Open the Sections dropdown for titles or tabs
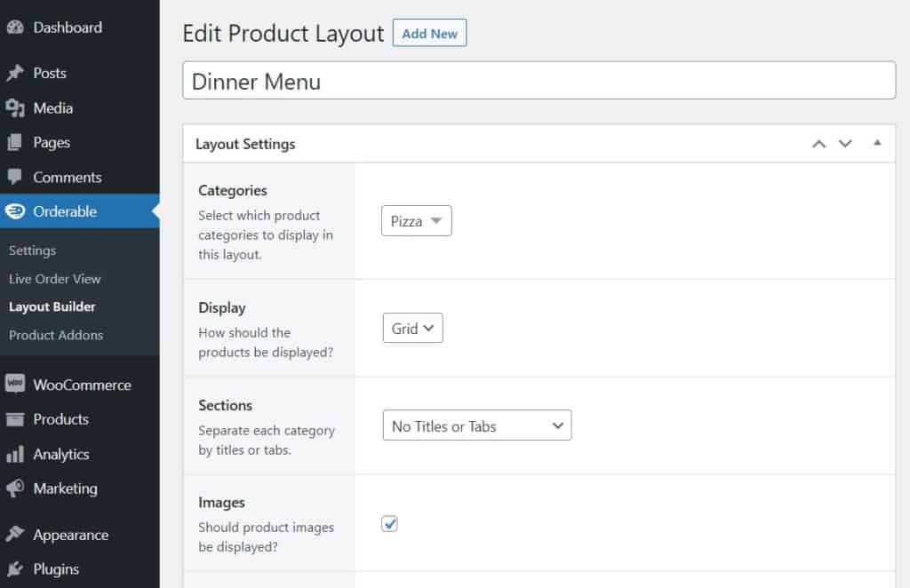The image size is (910, 588). click(476, 425)
